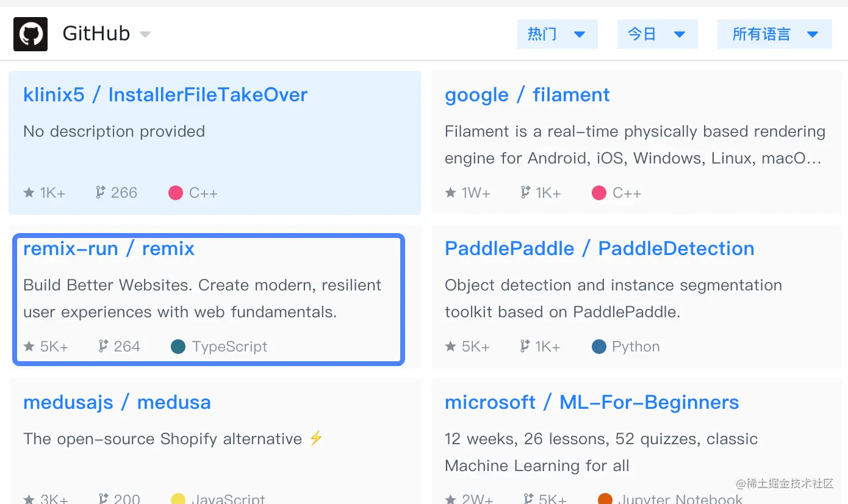Click the GitHub title text in header
Image resolution: width=848 pixels, height=504 pixels.
coord(96,34)
